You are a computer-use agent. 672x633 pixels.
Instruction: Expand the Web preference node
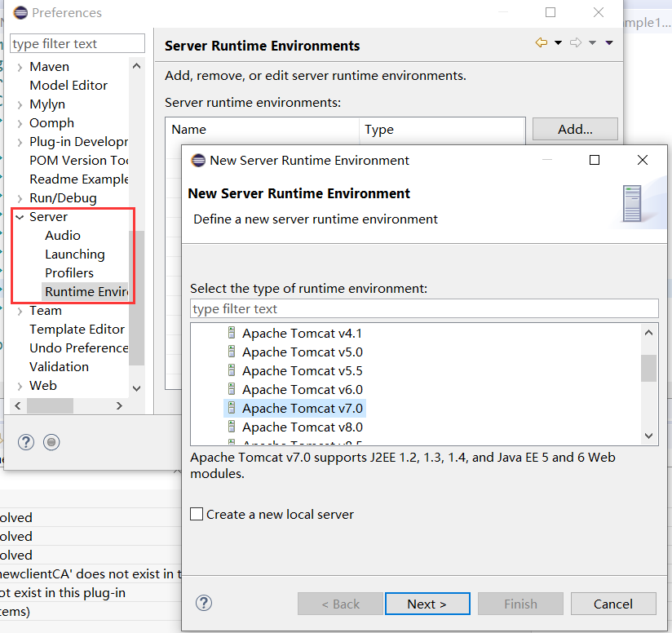point(20,386)
